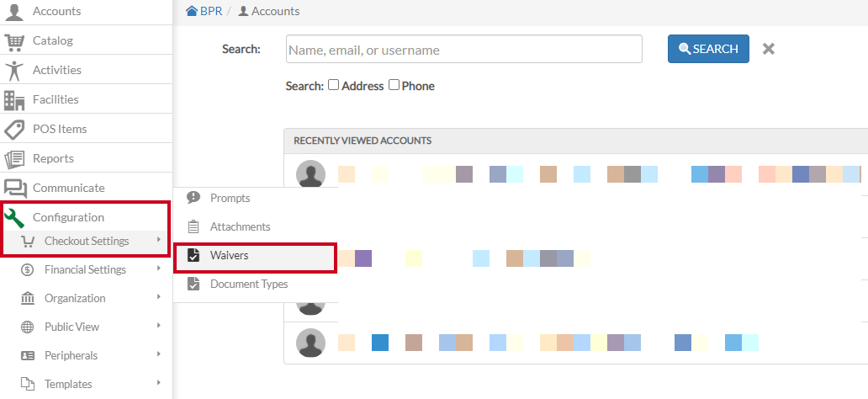Screen dimensions: 868x399
Task: Expand the Organization submenu arrow
Action: point(159,296)
